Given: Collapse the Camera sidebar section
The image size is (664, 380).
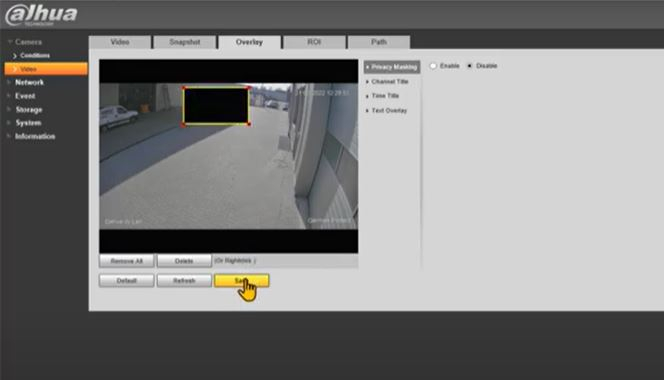Looking at the screenshot, I should coord(28,42).
